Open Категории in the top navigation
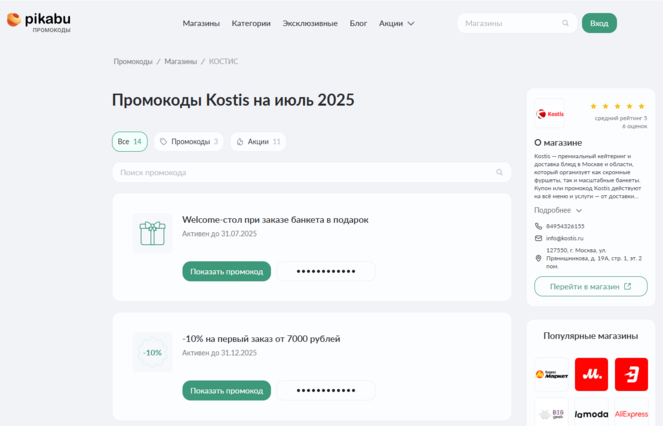 [x=251, y=23]
